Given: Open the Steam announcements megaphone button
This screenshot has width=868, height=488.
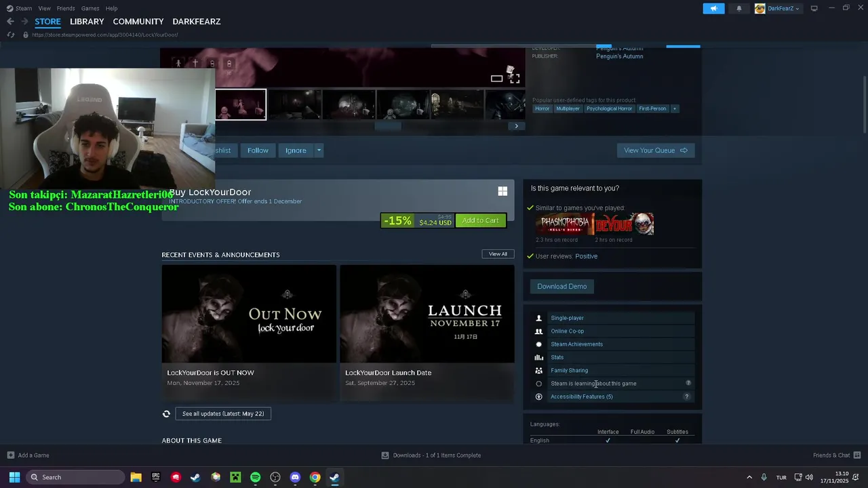Looking at the screenshot, I should pyautogui.click(x=713, y=8).
